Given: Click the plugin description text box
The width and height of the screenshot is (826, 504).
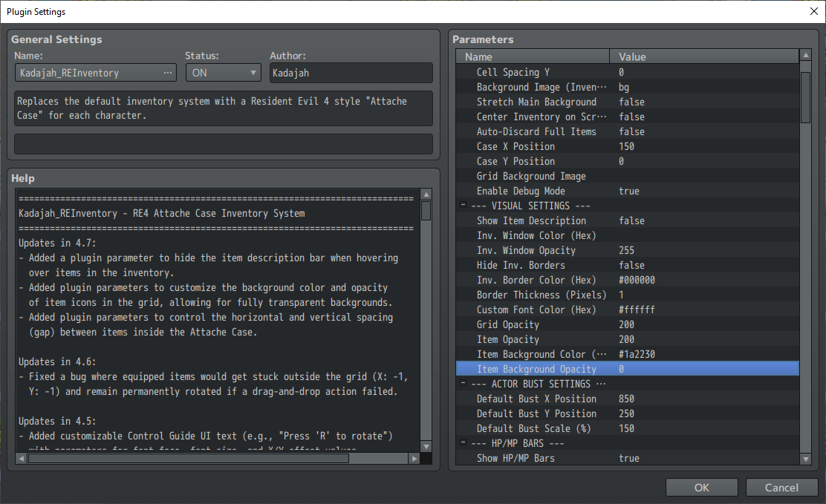Looking at the screenshot, I should (x=224, y=108).
